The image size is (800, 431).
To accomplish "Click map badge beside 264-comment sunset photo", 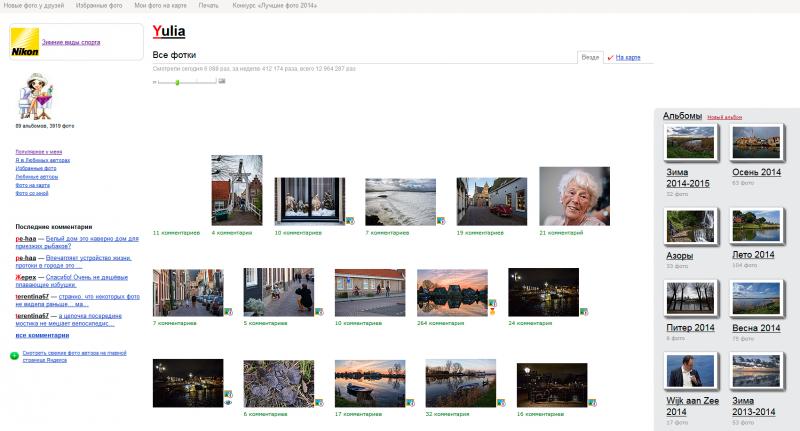I will point(492,303).
